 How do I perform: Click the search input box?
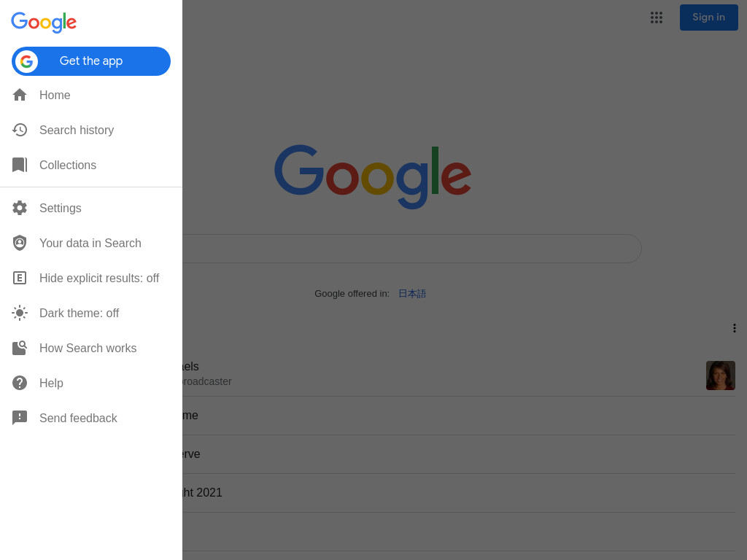coord(411,249)
